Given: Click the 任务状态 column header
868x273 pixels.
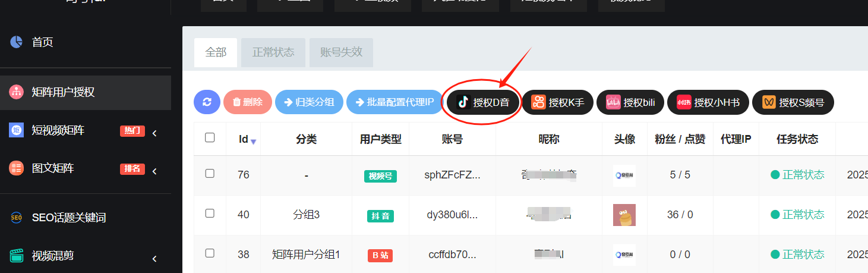Looking at the screenshot, I should [797, 140].
